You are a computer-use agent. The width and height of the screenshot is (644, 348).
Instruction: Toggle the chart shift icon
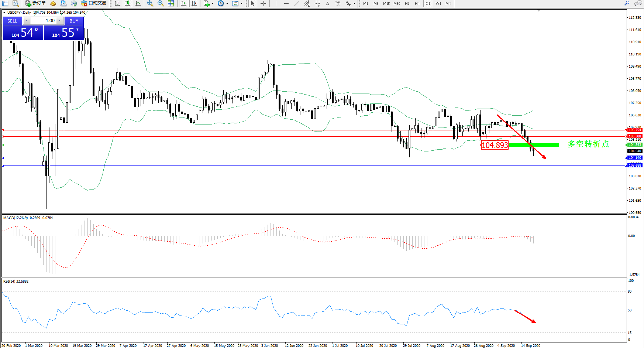coord(194,3)
